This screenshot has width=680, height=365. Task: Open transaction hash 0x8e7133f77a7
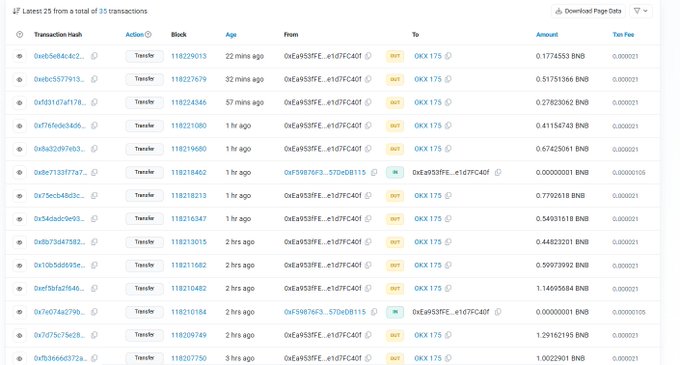pos(60,173)
